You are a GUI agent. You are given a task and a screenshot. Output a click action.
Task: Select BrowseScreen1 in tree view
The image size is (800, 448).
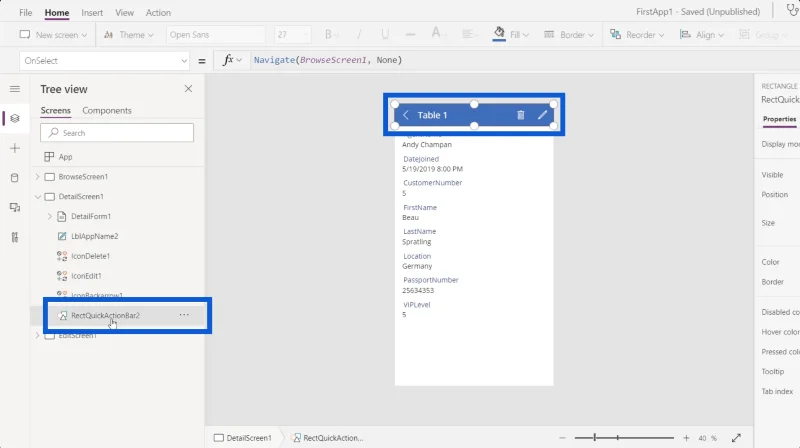pos(83,177)
